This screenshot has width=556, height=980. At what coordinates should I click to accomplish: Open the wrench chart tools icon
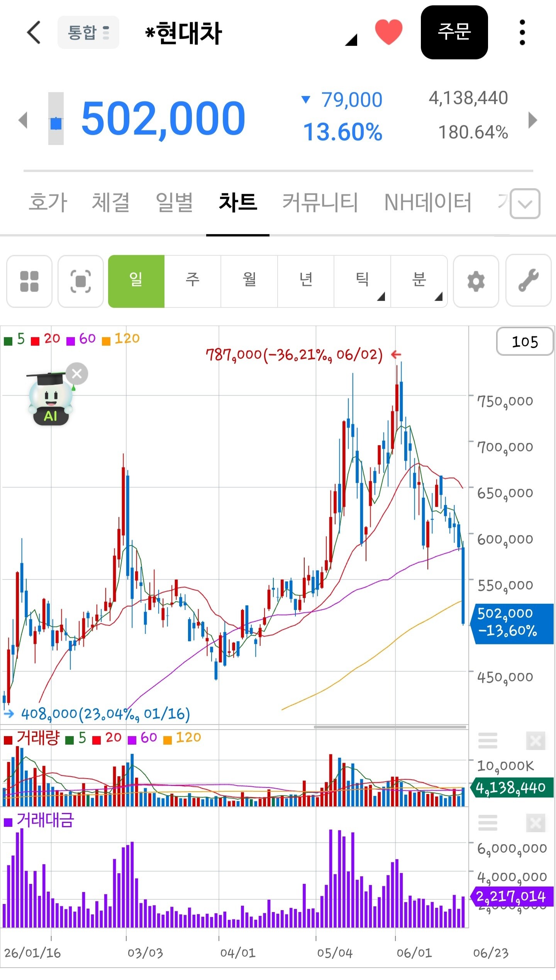[x=529, y=280]
